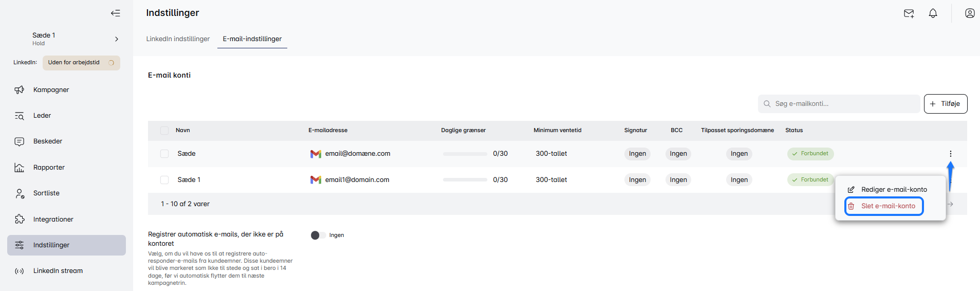Toggle automatic out-of-office email registration

318,235
